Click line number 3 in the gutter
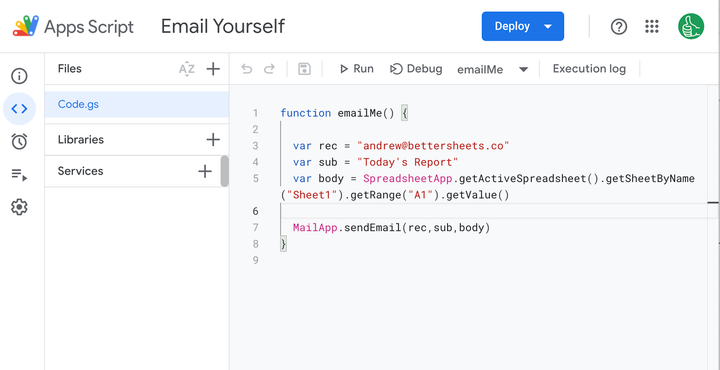 256,146
